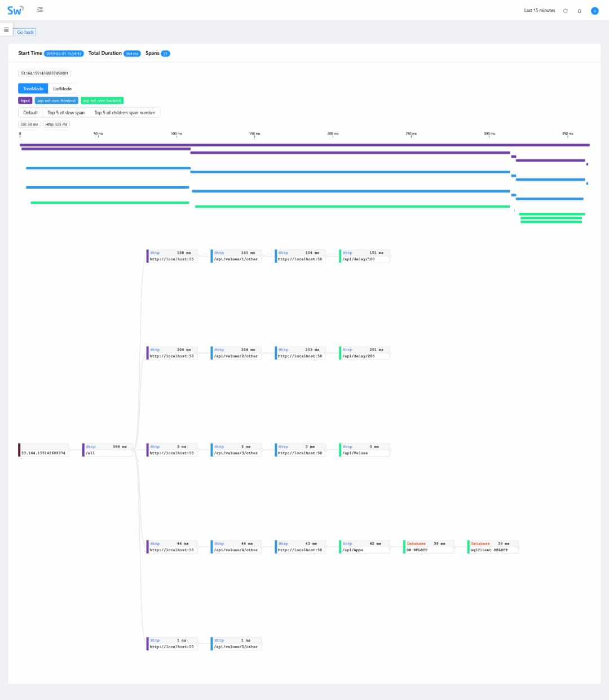This screenshot has height=700, width=609.
Task: Click the SkyWalking logo
Action: 15,10
